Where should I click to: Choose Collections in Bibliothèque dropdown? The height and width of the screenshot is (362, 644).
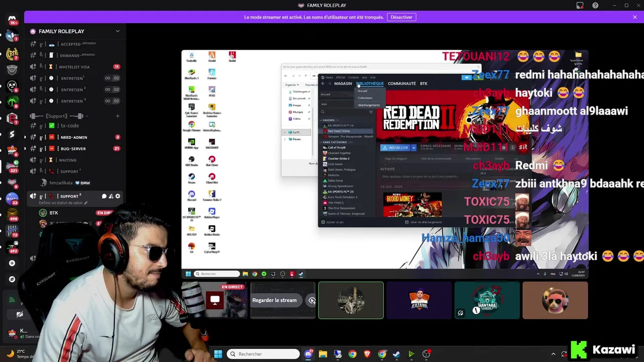(x=365, y=98)
